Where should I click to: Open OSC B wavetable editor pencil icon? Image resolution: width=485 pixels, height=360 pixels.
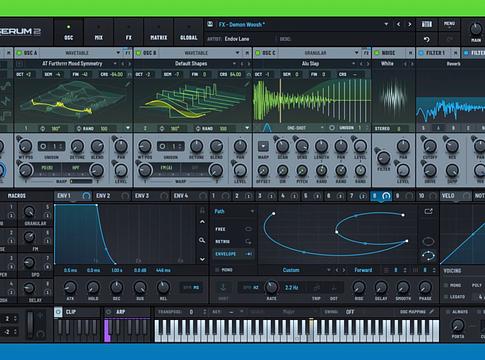(x=247, y=84)
